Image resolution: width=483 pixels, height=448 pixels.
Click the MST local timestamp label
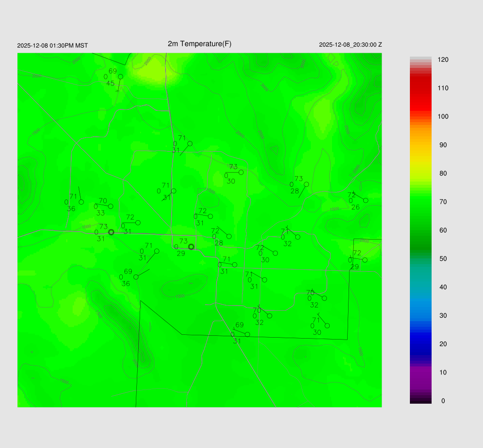click(52, 46)
